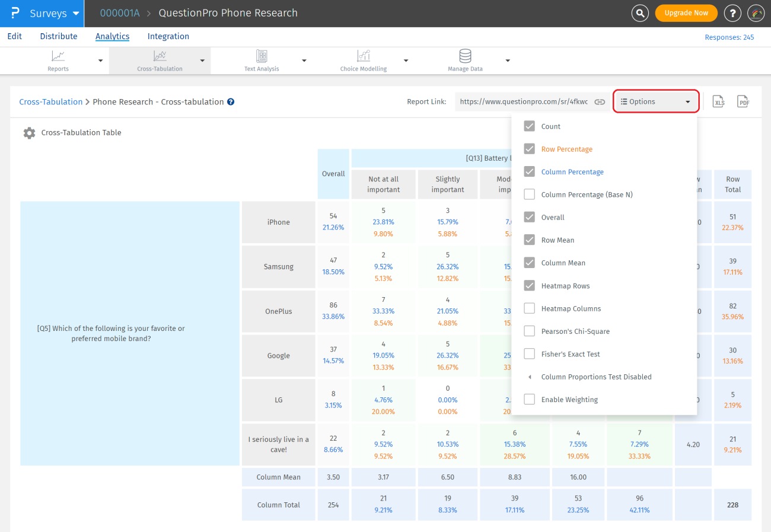771x532 pixels.
Task: Open the Integration tab
Action: coord(168,36)
